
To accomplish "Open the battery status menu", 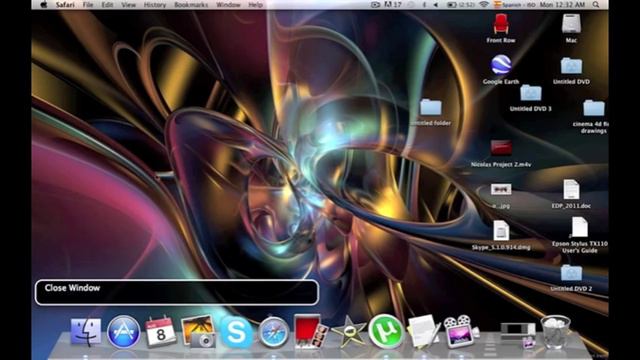I will point(460,5).
